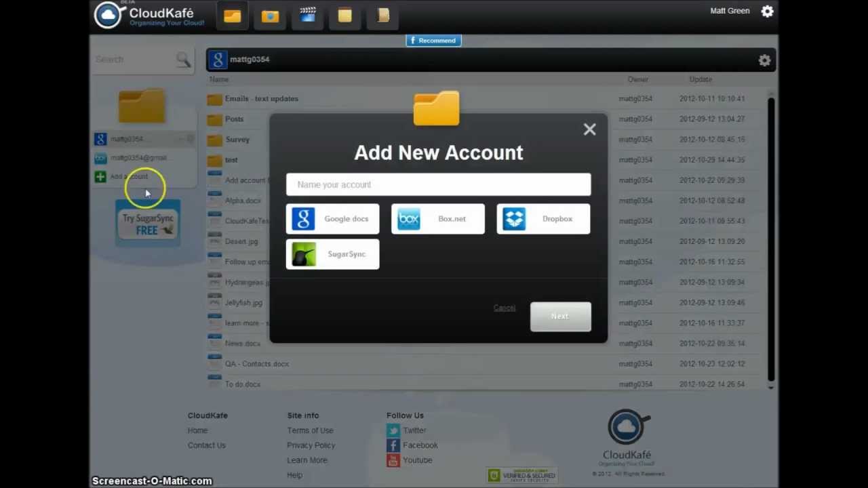Select mattg0354@gmail Box account in sidebar
Screen dimensions: 868x488
point(144,158)
